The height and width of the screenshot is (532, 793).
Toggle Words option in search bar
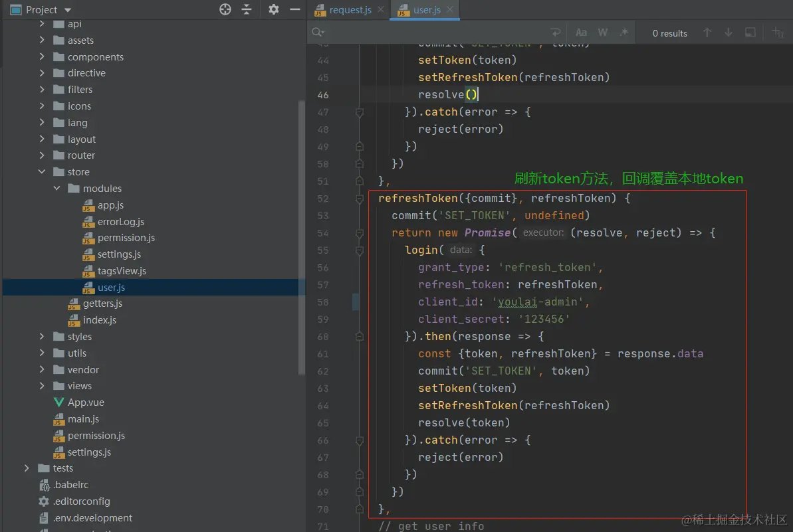pos(603,33)
